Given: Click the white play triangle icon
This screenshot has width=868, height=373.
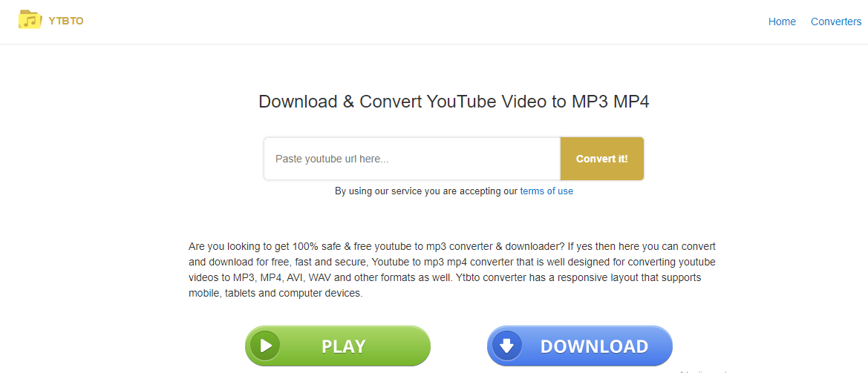Looking at the screenshot, I should (266, 346).
